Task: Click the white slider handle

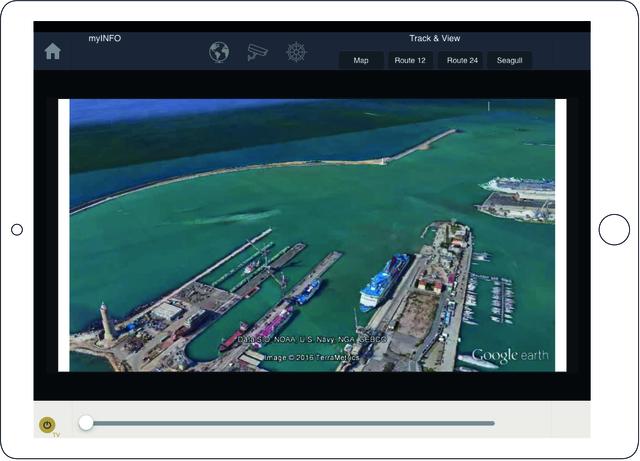Action: click(x=86, y=423)
